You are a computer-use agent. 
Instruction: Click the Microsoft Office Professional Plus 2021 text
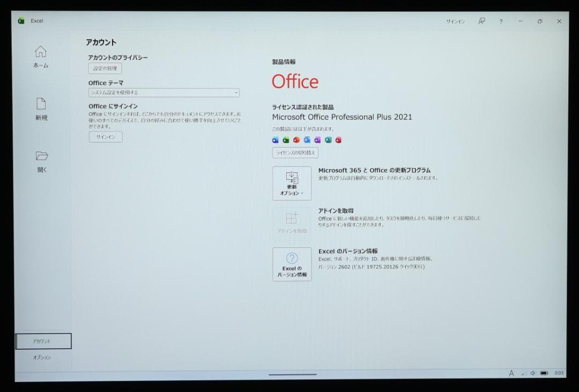[x=342, y=117]
